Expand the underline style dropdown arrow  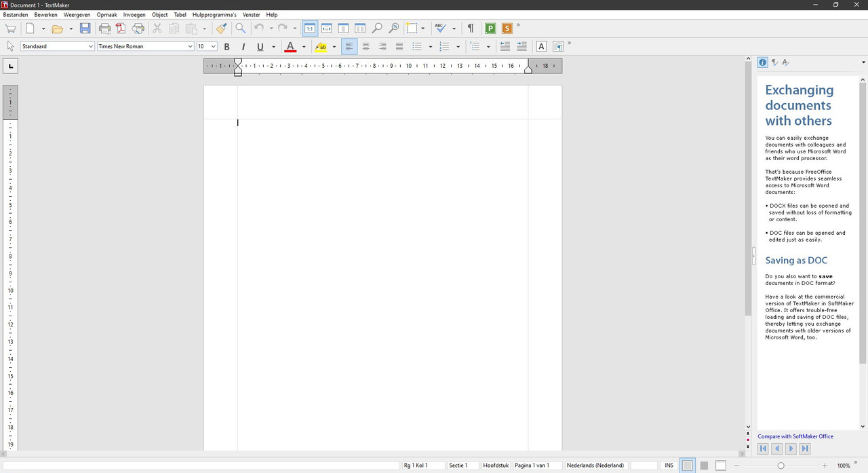(273, 47)
